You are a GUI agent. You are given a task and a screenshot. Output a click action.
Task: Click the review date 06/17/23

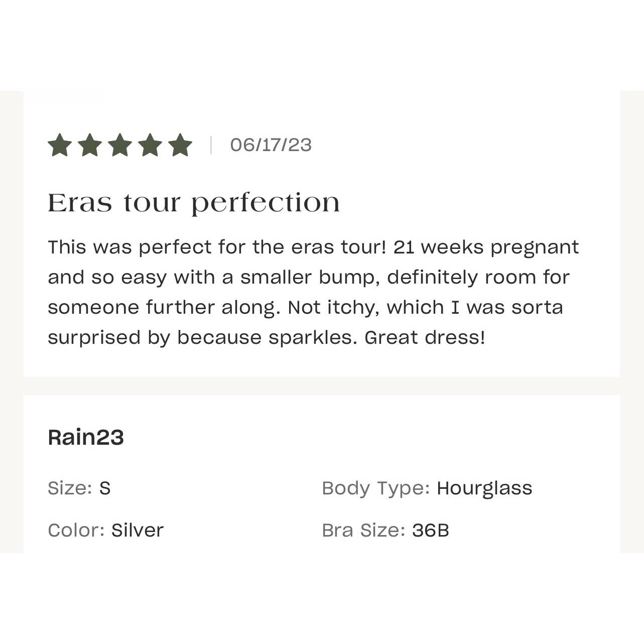(271, 145)
